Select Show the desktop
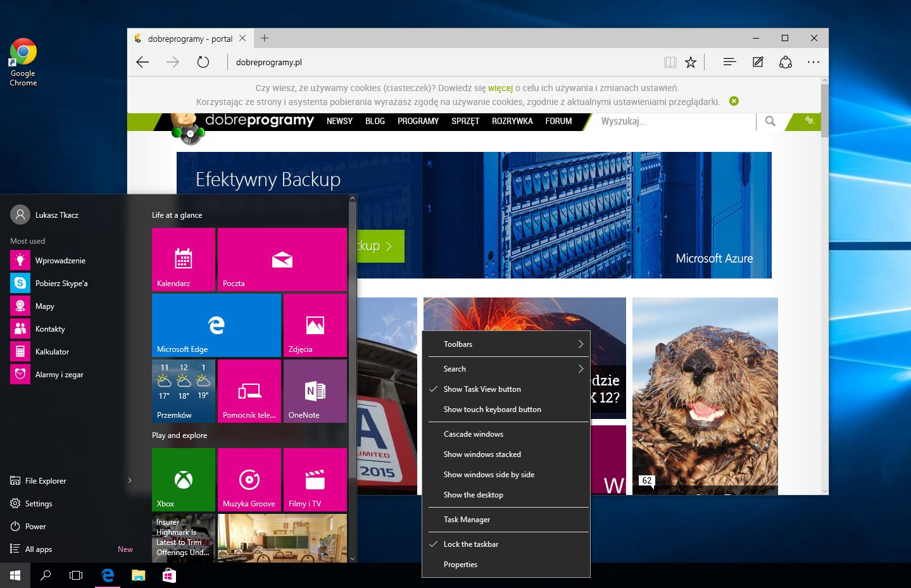Image resolution: width=911 pixels, height=588 pixels. 506,495
